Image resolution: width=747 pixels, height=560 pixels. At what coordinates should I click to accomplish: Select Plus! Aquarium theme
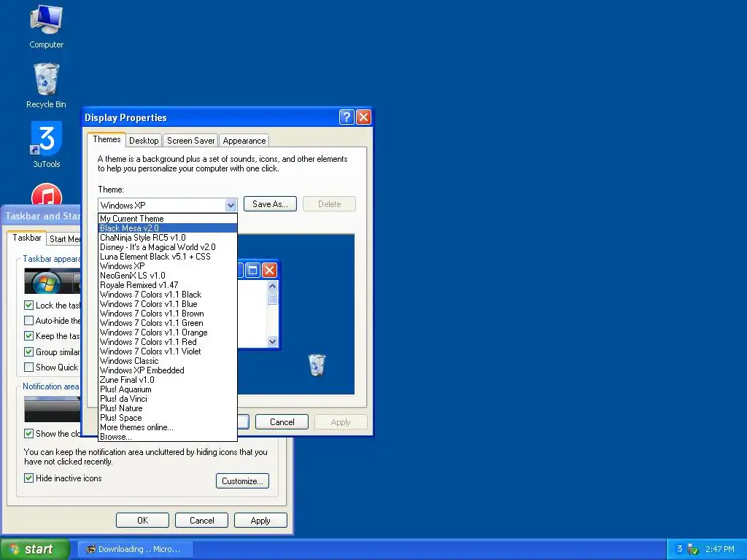coord(168,389)
